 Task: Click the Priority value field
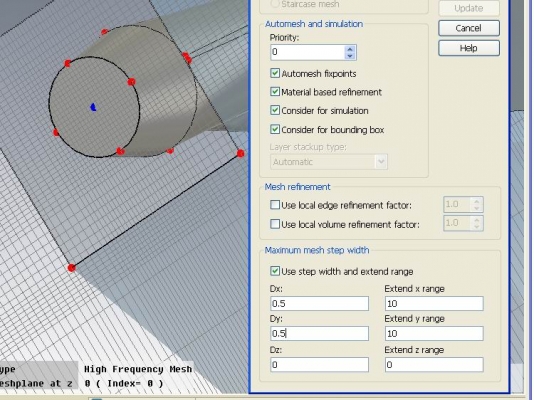(x=309, y=52)
